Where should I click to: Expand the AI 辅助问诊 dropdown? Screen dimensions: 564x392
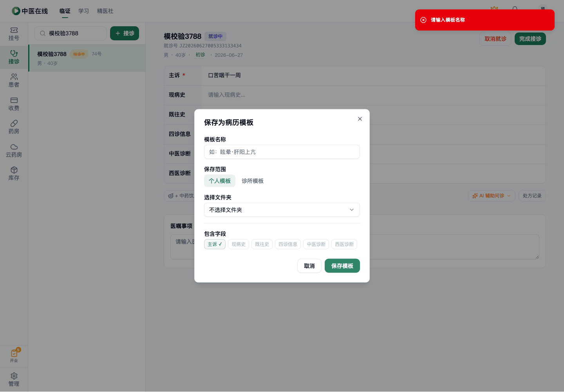[x=492, y=196]
